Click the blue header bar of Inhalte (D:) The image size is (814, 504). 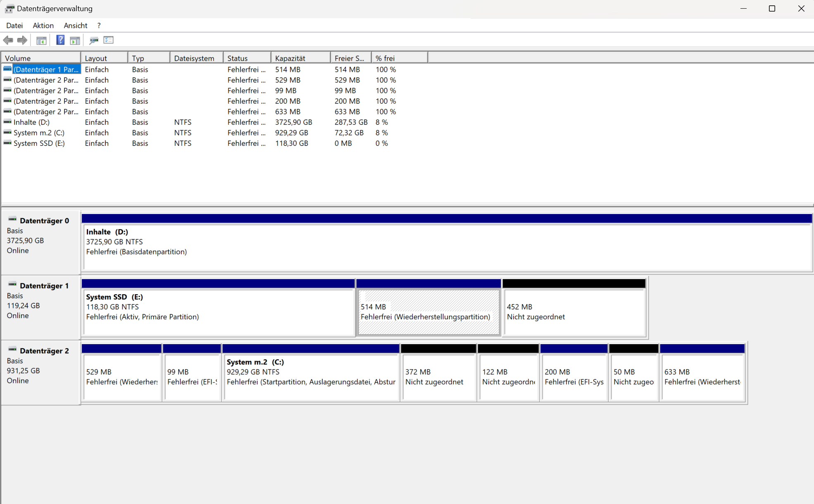[446, 219]
